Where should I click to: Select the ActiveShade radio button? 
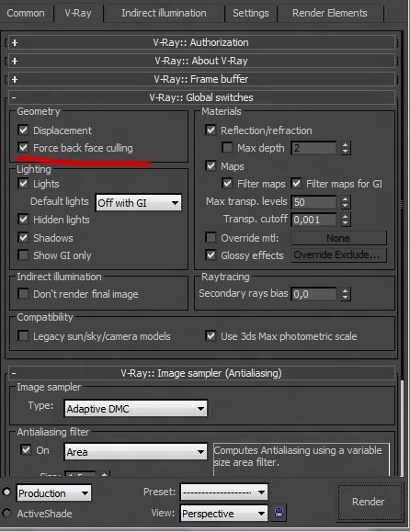(6, 513)
